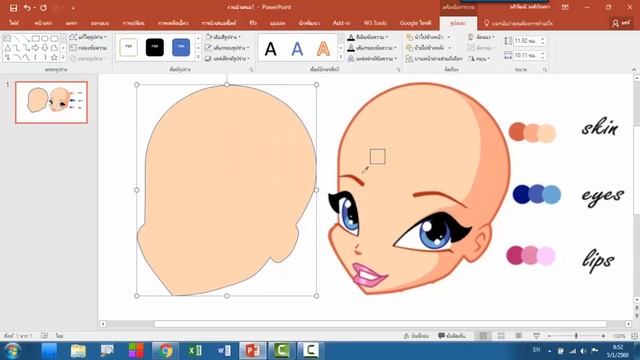Open the Add-in ribbon tab
This screenshot has height=360, width=640.
342,23
